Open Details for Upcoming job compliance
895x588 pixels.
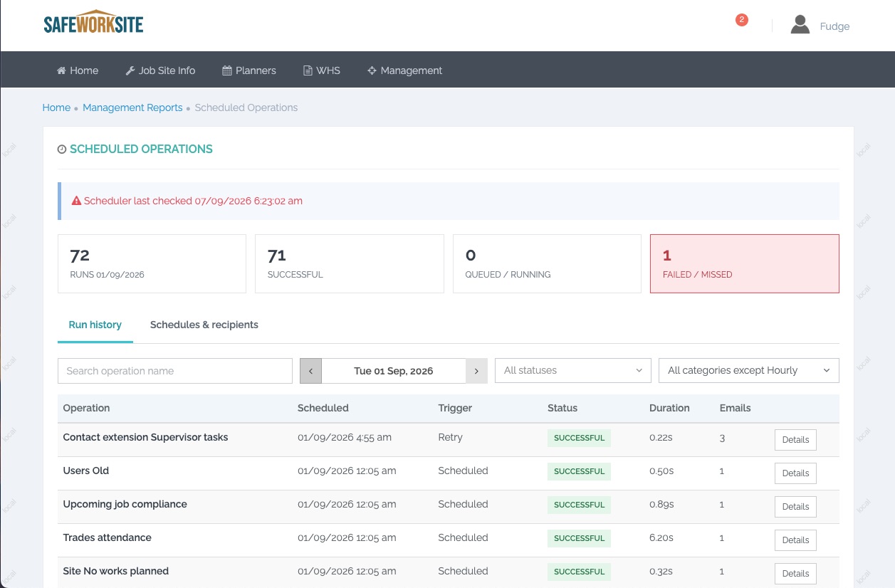point(795,507)
